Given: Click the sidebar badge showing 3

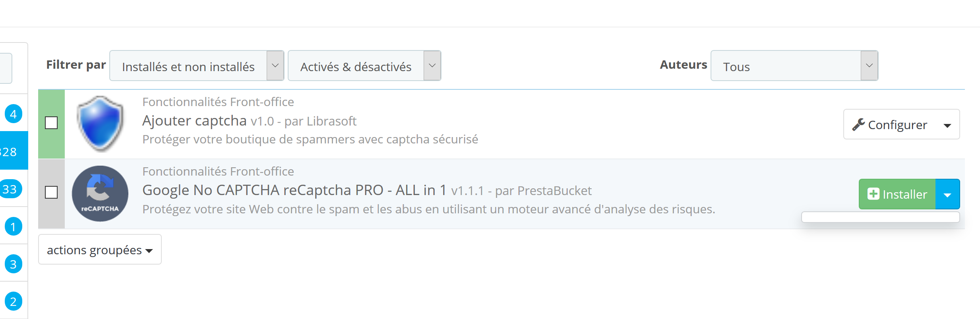Looking at the screenshot, I should click(13, 264).
